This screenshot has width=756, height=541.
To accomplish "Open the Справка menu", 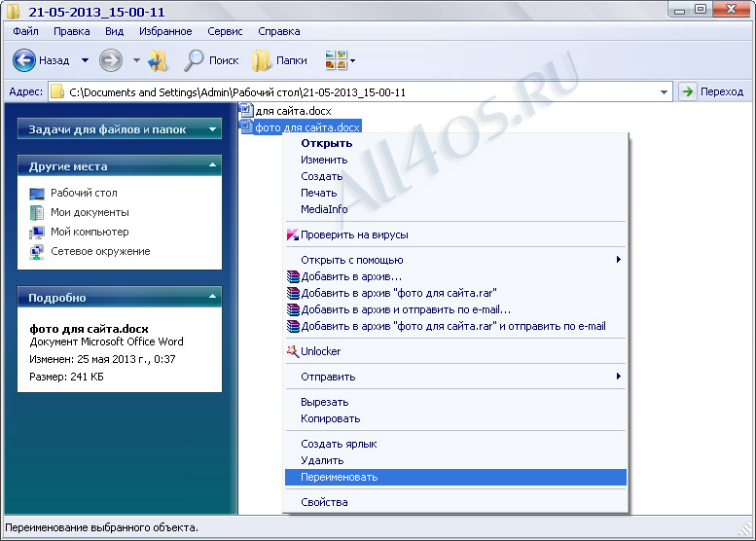I will tap(278, 31).
